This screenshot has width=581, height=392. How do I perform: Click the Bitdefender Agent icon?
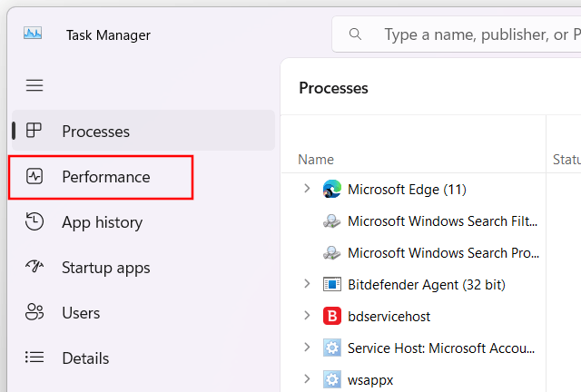(332, 285)
